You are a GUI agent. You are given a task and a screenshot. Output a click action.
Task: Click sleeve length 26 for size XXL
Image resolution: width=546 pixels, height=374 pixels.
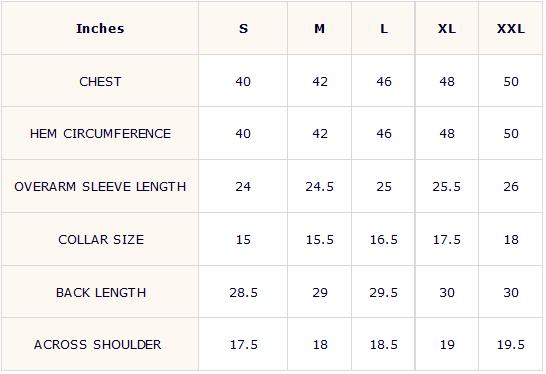510,187
